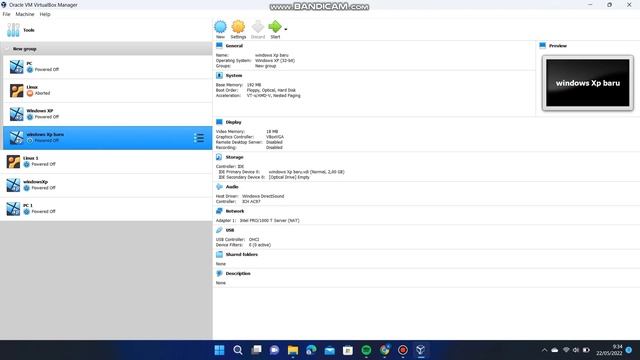Open the Start button dropdown arrow
640x360 pixels.
[286, 29]
